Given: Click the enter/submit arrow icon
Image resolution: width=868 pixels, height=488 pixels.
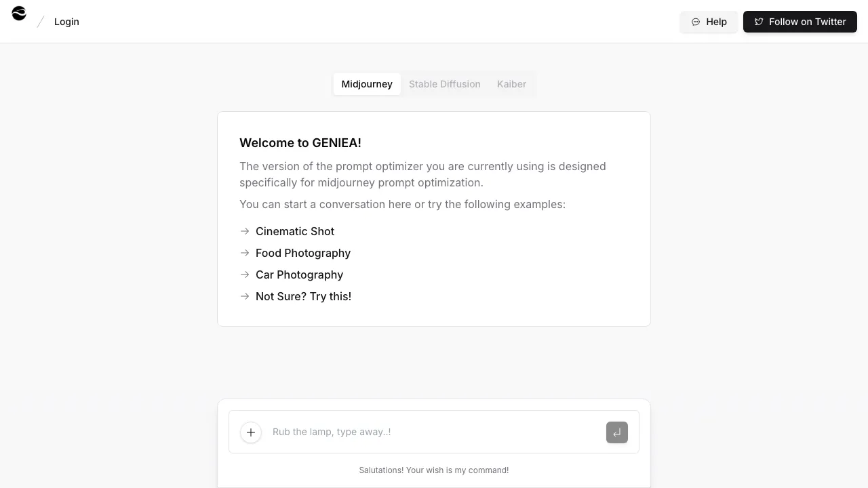Looking at the screenshot, I should (616, 432).
